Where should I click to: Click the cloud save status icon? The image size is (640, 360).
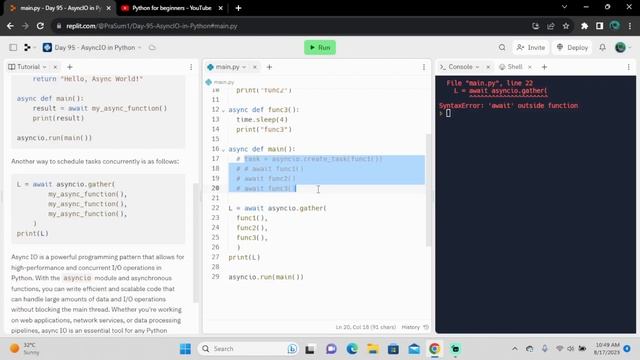[152, 47]
